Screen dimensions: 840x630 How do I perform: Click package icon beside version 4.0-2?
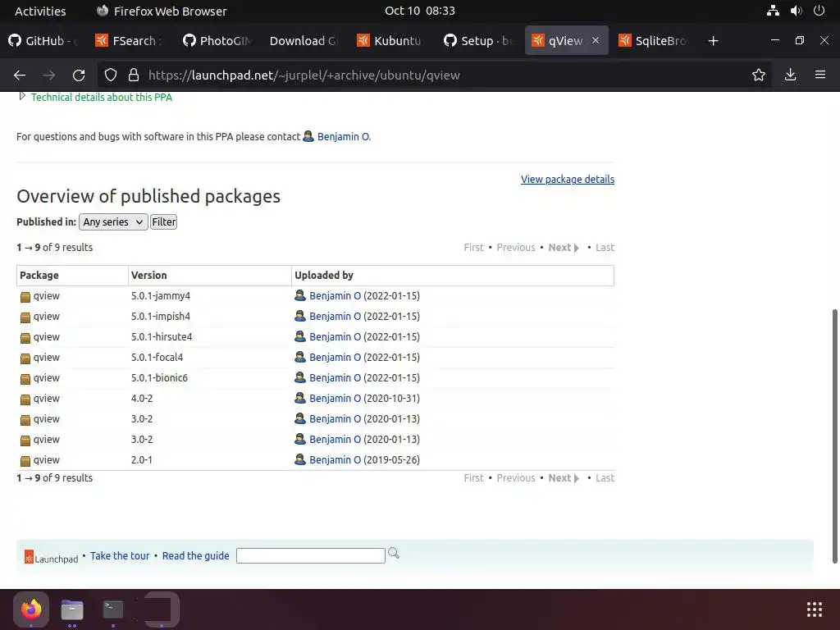(x=25, y=399)
